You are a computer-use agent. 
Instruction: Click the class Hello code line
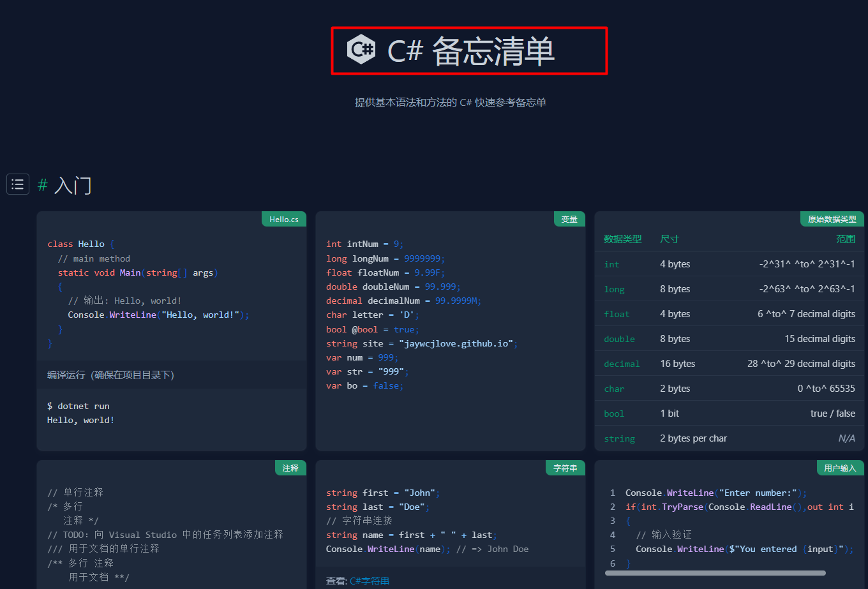click(x=81, y=244)
